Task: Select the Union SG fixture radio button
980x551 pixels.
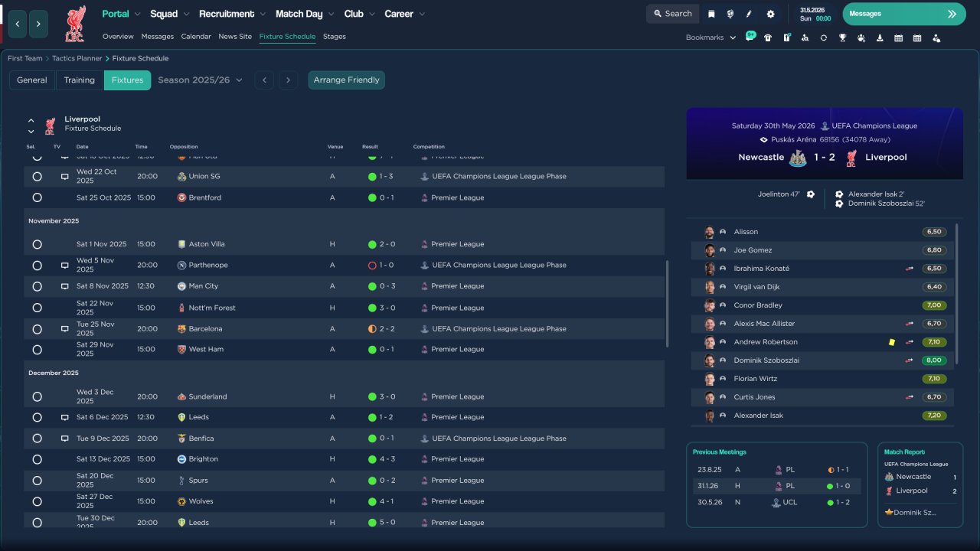Action: point(37,177)
